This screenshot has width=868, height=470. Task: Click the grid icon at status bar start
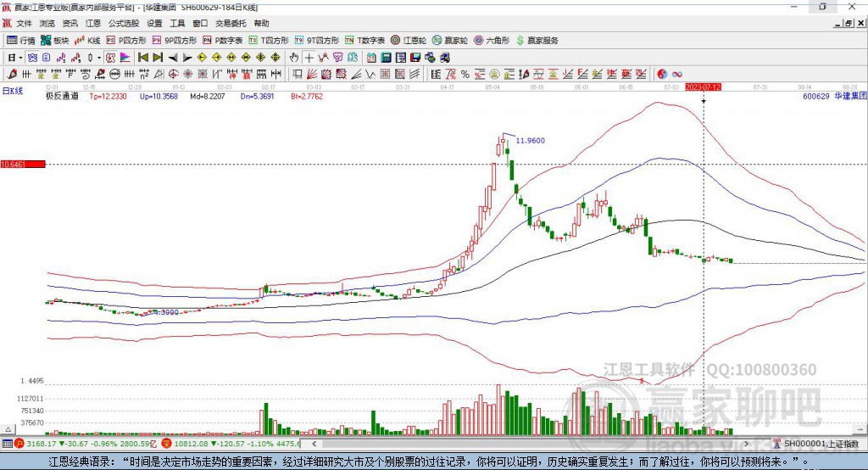[x=7, y=444]
